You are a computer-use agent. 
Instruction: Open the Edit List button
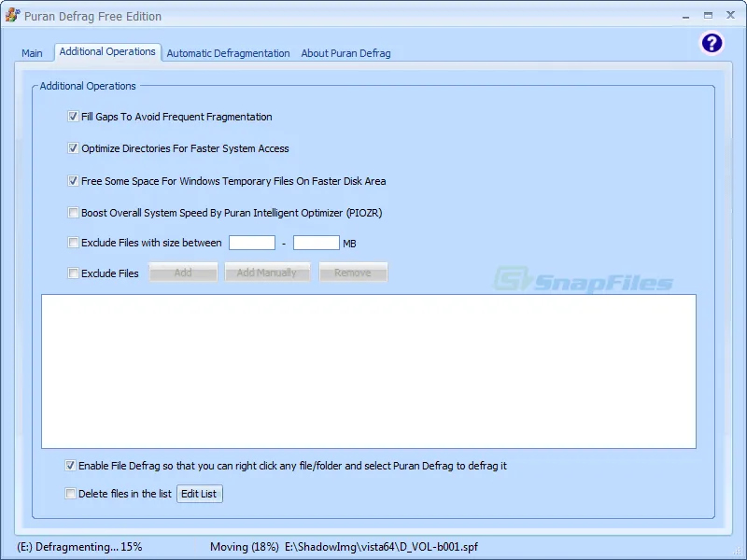point(199,494)
